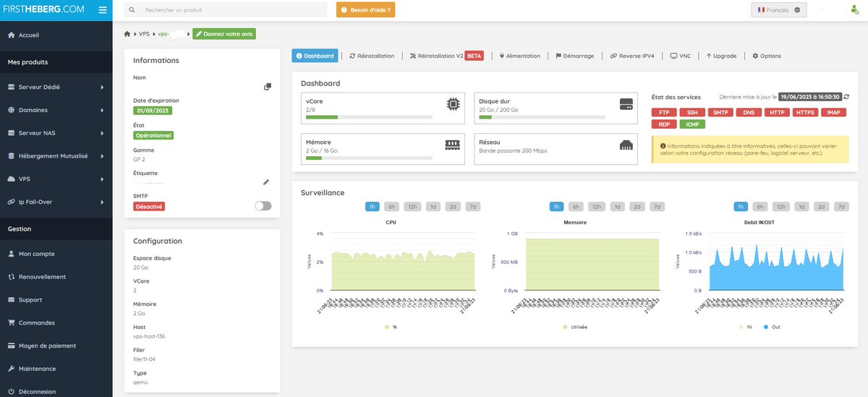
Task: Select 6h range for CPU chart
Action: [x=391, y=207]
